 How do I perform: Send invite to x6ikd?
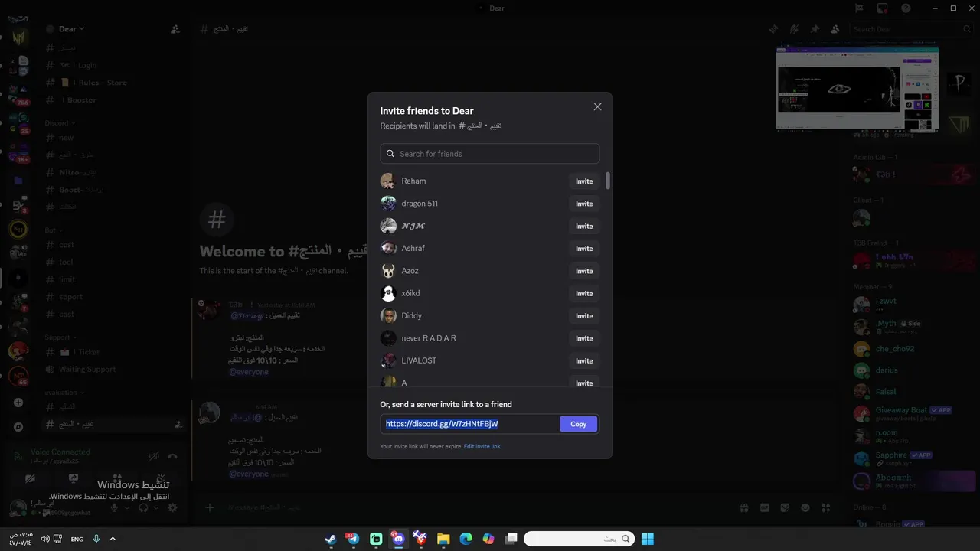click(584, 294)
